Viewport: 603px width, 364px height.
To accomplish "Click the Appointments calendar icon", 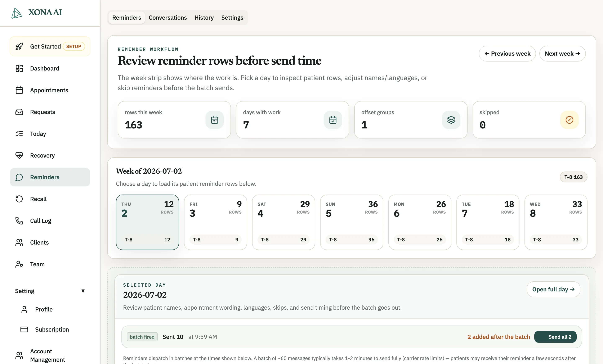I will click(19, 90).
